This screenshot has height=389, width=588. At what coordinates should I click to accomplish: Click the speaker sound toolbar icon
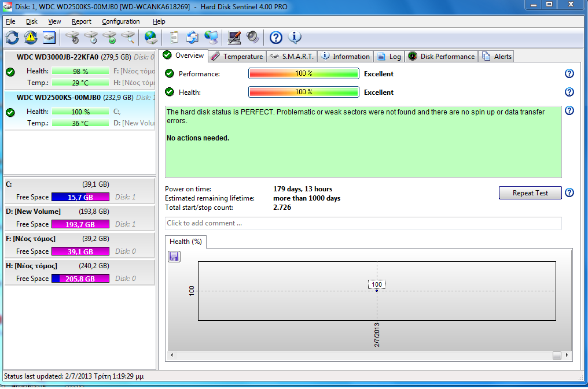pyautogui.click(x=253, y=37)
